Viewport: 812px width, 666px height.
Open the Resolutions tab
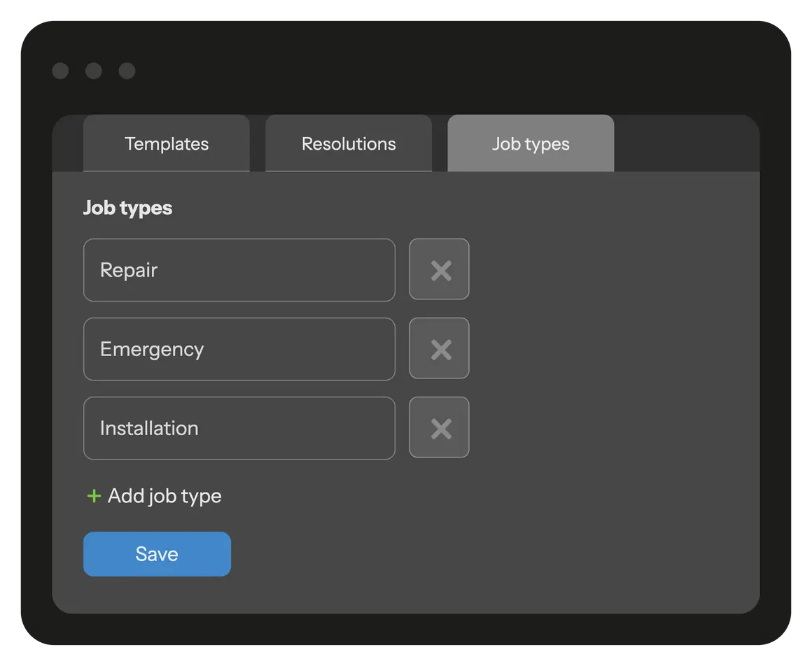pyautogui.click(x=349, y=143)
